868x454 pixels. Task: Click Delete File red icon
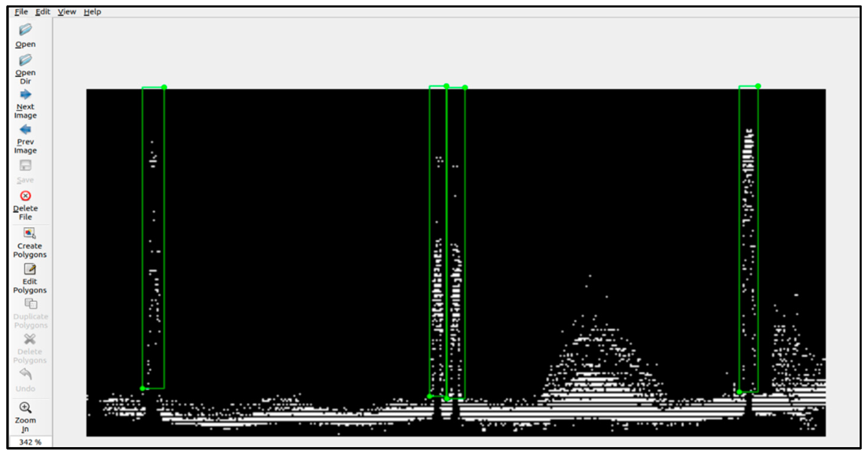pyautogui.click(x=25, y=196)
